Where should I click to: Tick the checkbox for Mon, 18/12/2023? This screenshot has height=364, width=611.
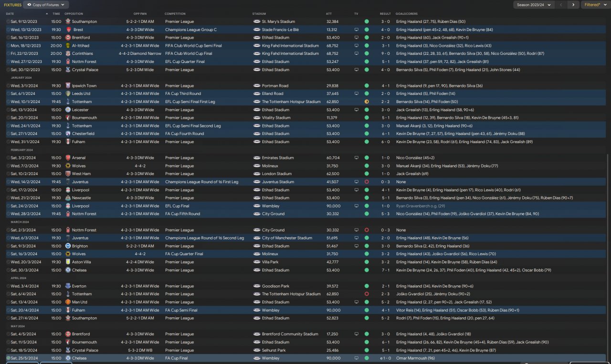coord(8,46)
